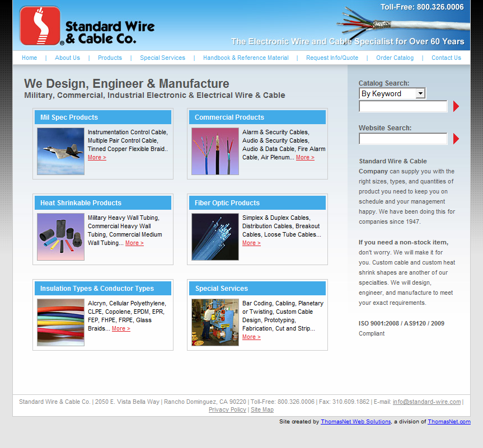
Task: Click the 'We Design, Engineer & Manufacture' heading
Action: tap(126, 84)
